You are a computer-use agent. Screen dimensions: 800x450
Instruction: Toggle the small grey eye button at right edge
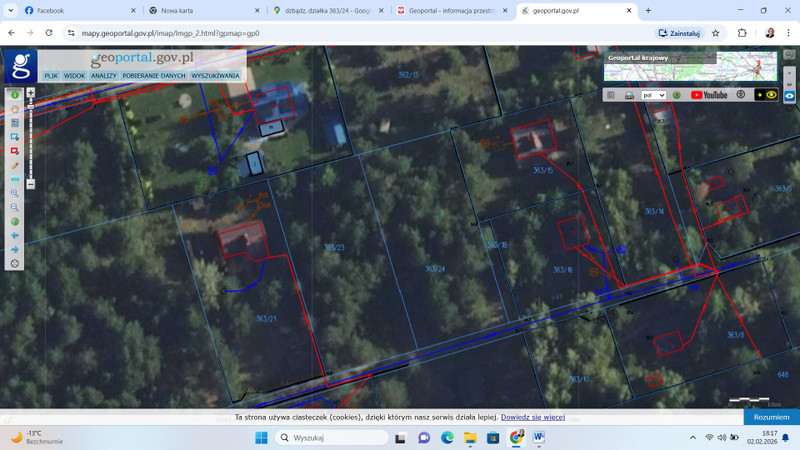click(x=789, y=86)
